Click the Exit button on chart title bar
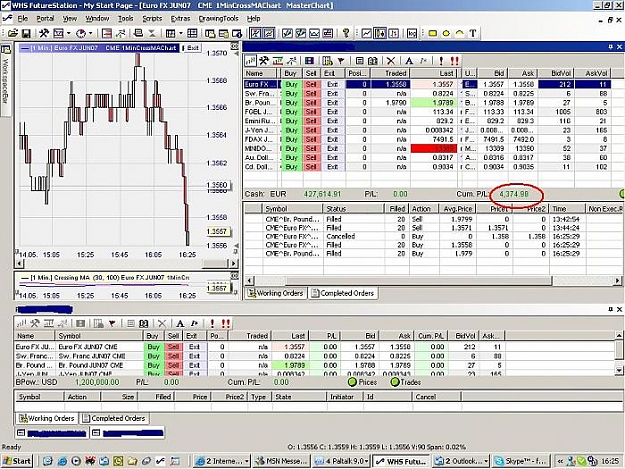This screenshot has width=625, height=469. click(193, 48)
